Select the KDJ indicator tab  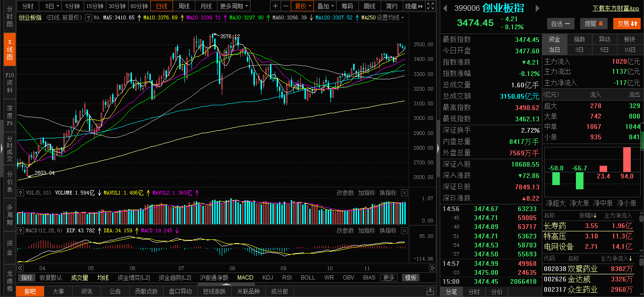point(268,278)
